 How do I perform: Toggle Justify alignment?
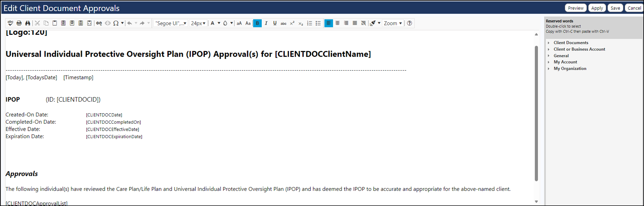click(355, 23)
